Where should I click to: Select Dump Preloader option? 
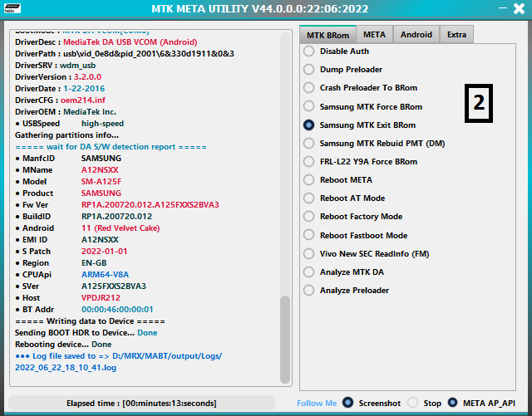point(343,70)
